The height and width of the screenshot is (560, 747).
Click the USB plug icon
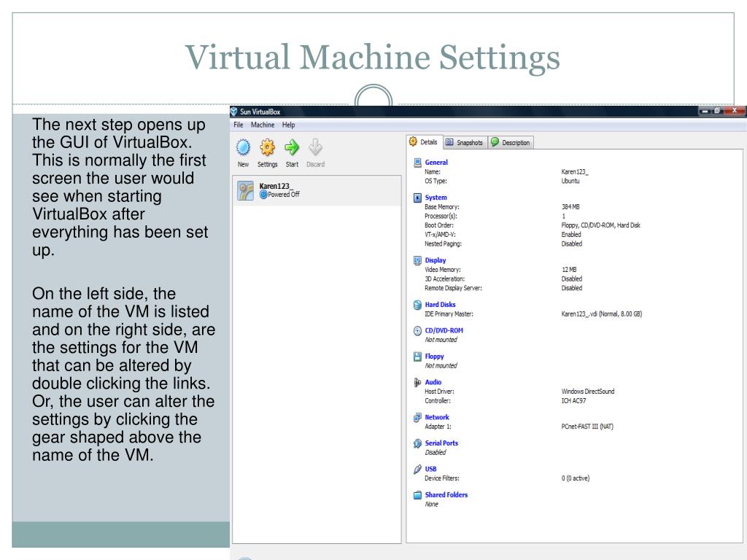[x=417, y=469]
